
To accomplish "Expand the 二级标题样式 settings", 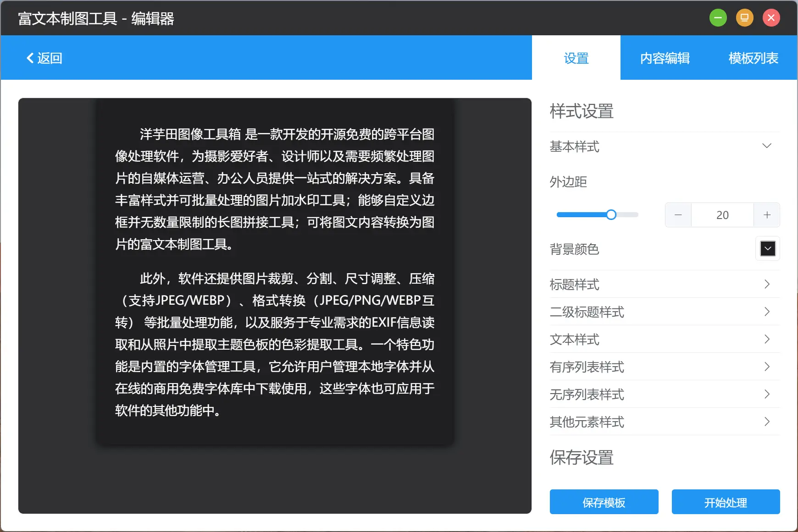I will tap(766, 312).
